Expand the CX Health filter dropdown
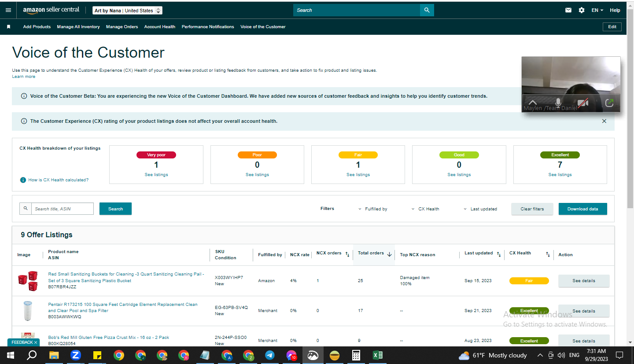 click(x=425, y=209)
